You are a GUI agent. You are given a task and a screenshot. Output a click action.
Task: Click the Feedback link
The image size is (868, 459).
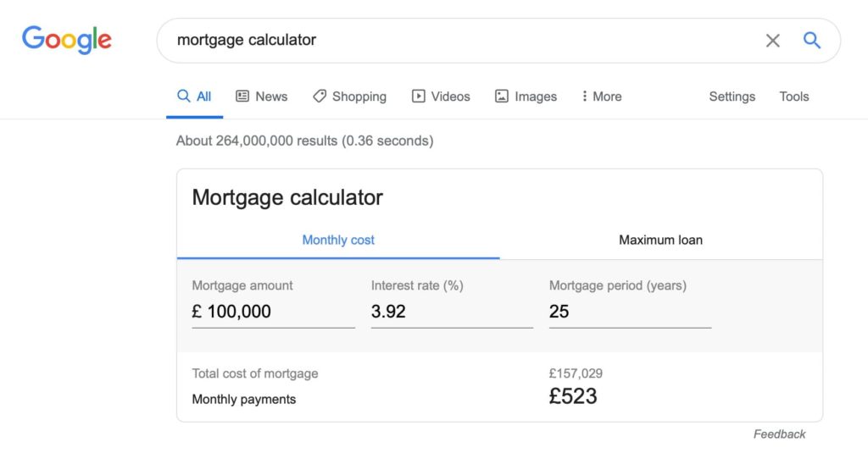click(780, 434)
